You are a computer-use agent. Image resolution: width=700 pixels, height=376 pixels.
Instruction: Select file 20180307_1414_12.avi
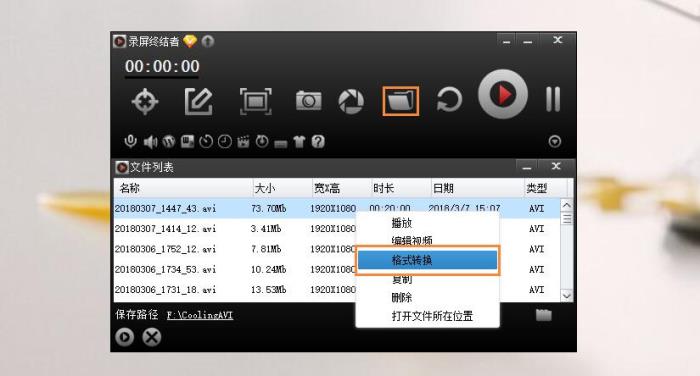tap(165, 229)
